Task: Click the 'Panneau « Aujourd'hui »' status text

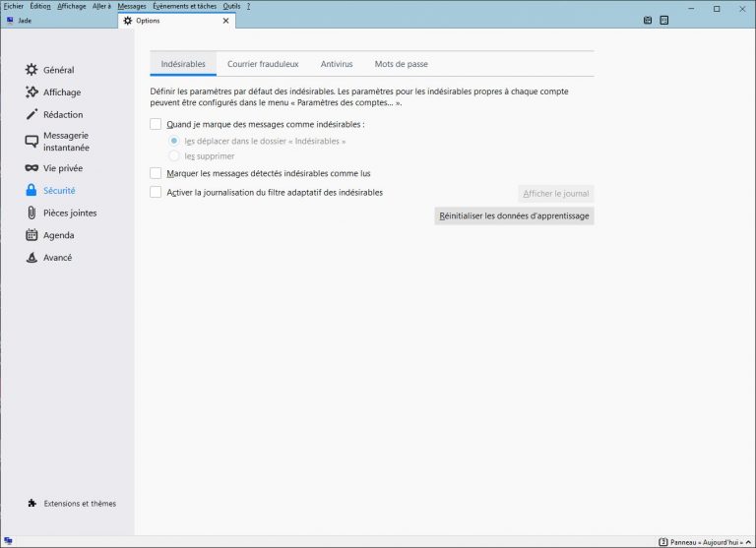Action: 707,542
